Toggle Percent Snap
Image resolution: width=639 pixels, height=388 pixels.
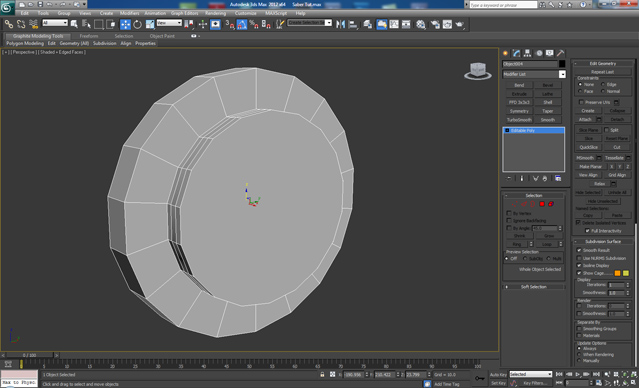point(254,24)
